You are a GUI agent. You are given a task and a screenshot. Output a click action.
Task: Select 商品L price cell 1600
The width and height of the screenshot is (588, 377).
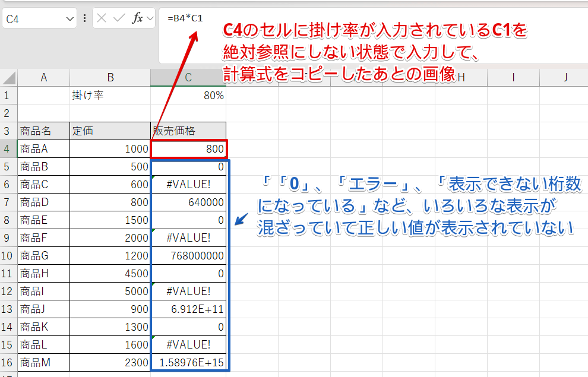110,344
